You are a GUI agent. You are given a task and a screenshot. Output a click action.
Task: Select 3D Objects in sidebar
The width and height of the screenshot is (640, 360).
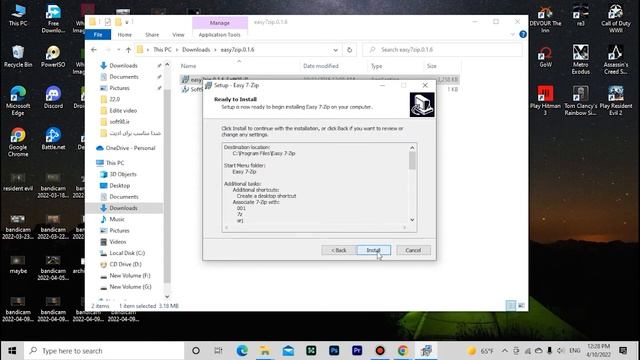pos(123,174)
